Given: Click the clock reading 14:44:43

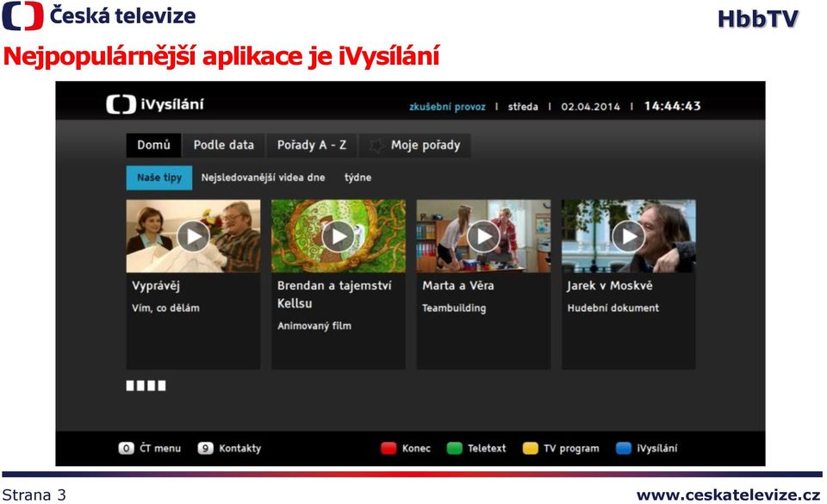Looking at the screenshot, I should (x=673, y=106).
